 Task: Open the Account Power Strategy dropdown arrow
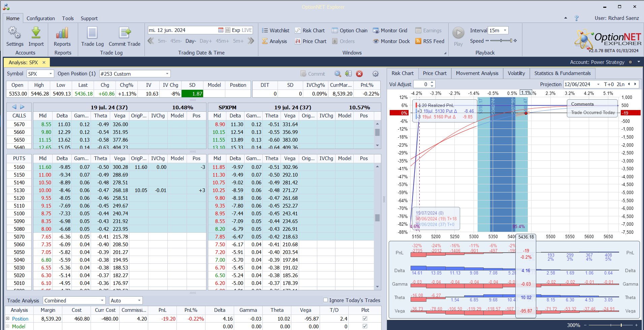639,62
